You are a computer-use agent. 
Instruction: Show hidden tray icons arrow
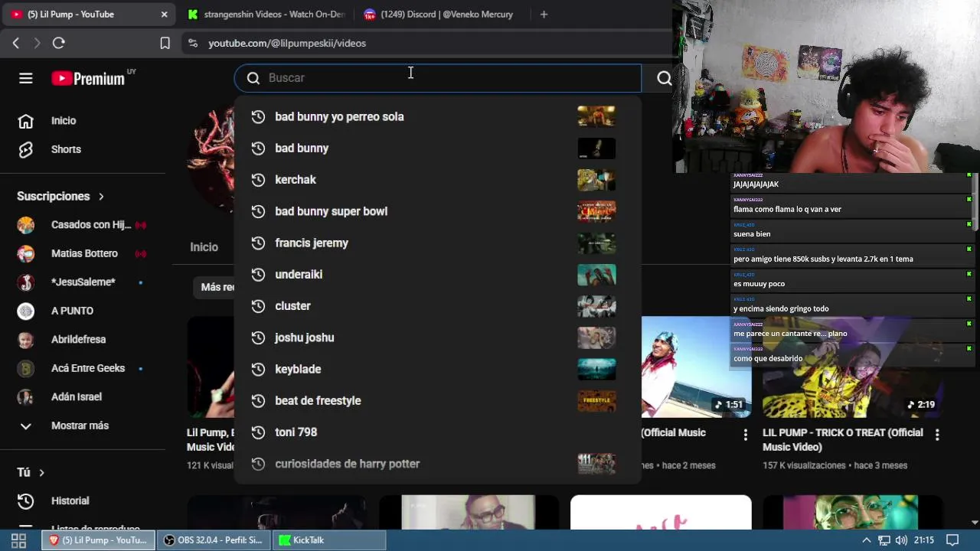click(867, 540)
